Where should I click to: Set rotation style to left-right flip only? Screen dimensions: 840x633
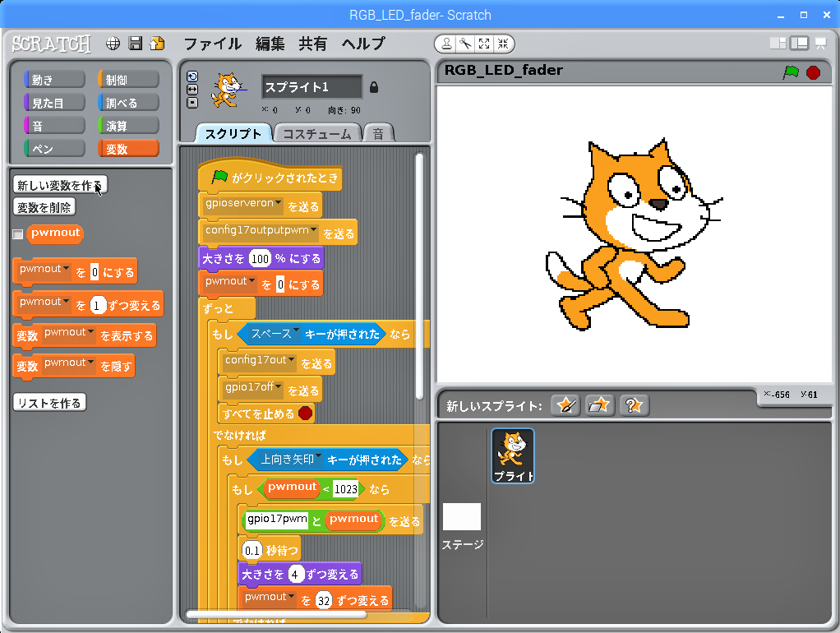click(x=192, y=90)
